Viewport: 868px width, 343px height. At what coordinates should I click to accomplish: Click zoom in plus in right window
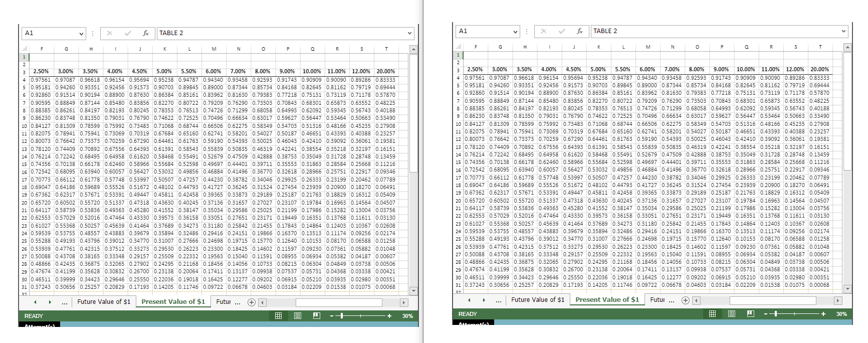tap(823, 314)
